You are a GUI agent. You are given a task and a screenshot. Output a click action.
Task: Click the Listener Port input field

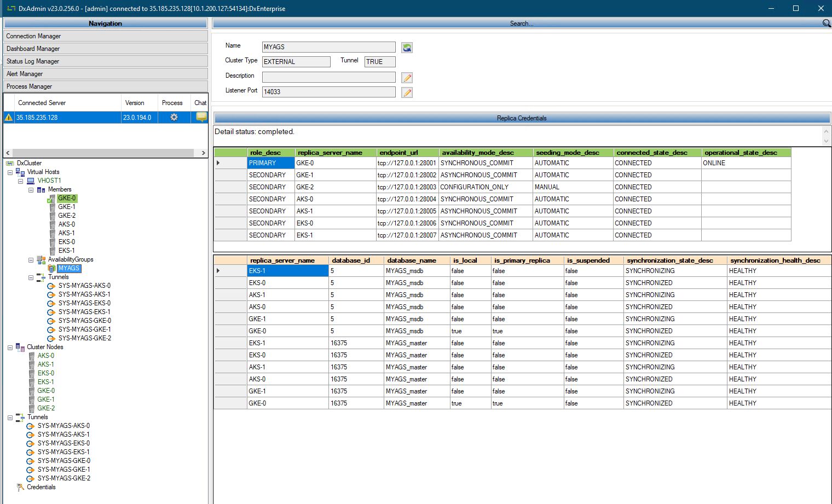click(328, 92)
